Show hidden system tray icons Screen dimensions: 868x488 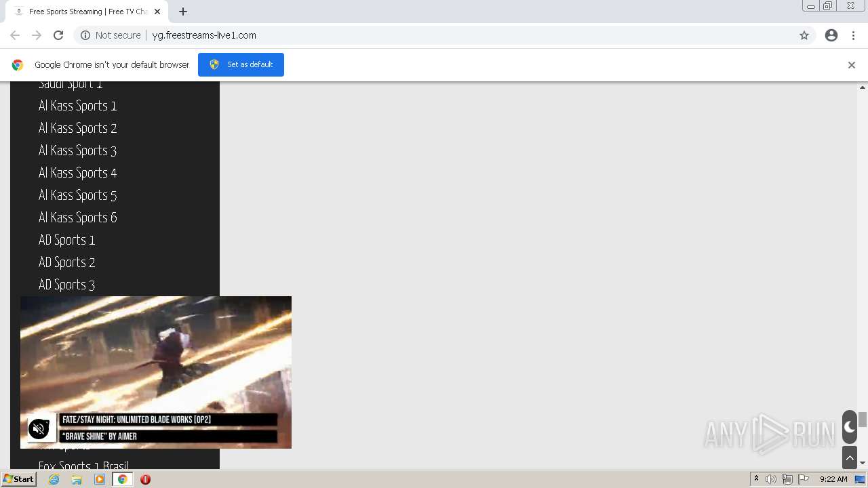(756, 479)
